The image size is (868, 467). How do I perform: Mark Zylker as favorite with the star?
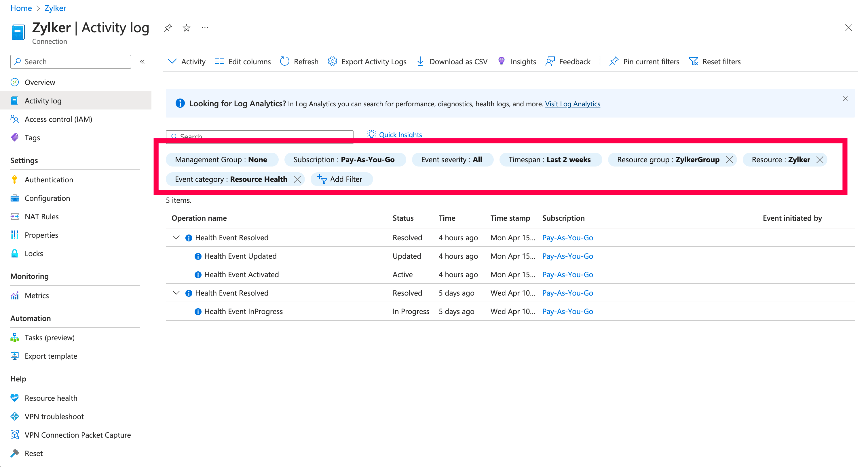[186, 28]
